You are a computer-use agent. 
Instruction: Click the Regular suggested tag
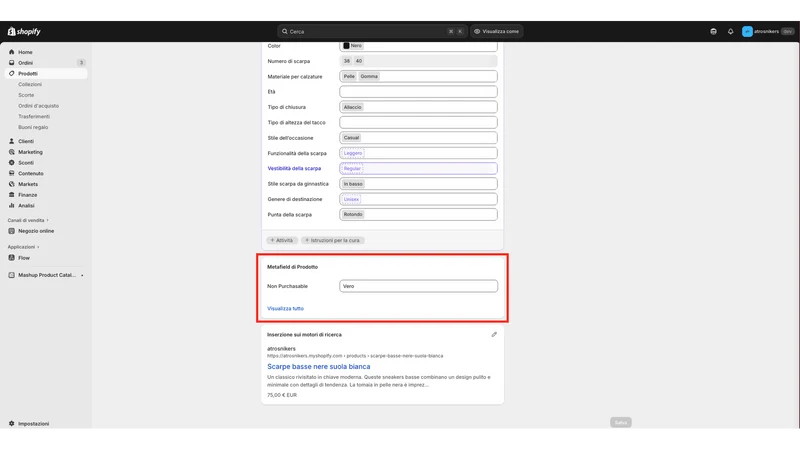click(x=352, y=168)
